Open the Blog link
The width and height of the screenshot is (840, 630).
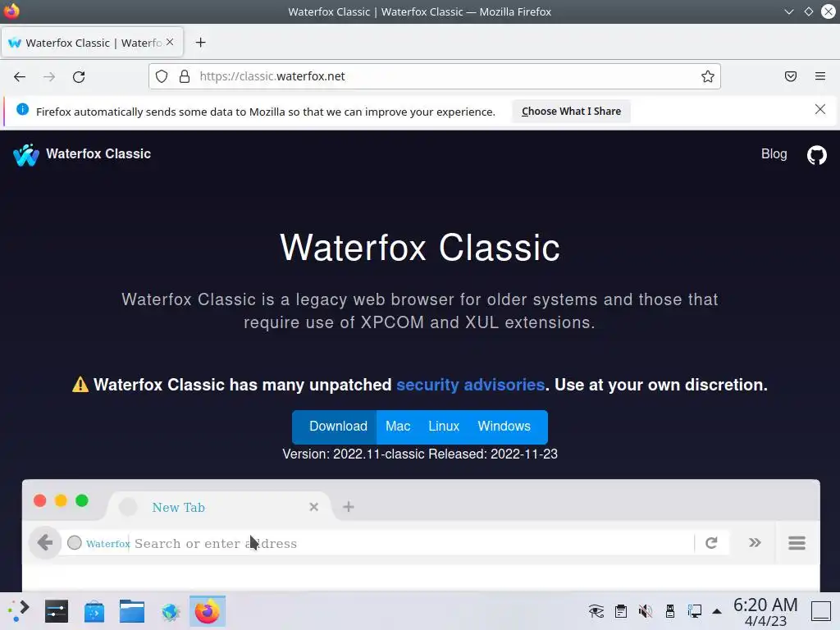774,154
